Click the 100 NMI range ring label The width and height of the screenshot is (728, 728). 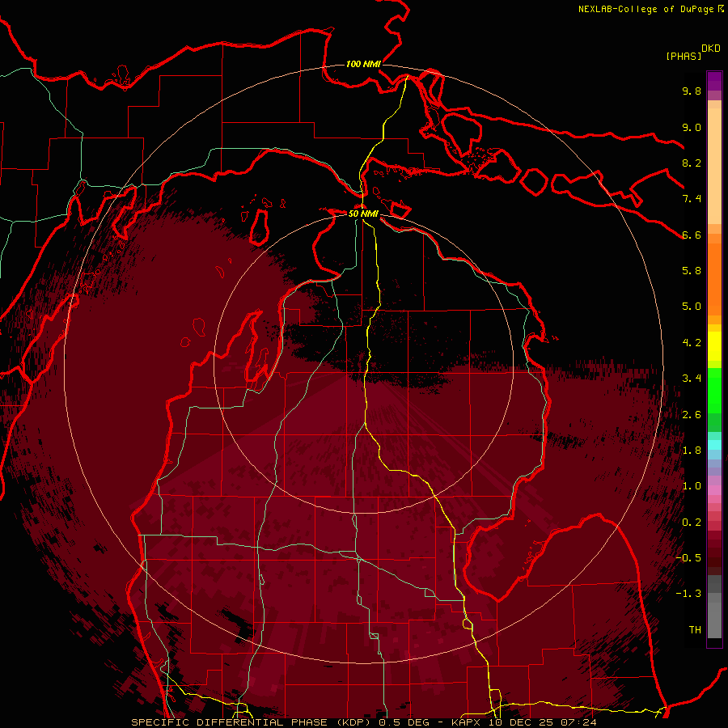coord(363,64)
